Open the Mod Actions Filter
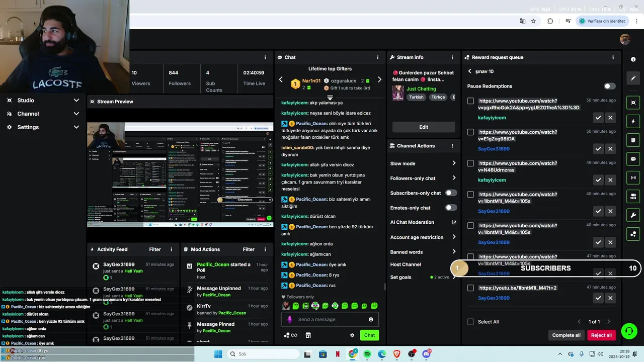Screen dimensions: 644x362 [x=249, y=249]
